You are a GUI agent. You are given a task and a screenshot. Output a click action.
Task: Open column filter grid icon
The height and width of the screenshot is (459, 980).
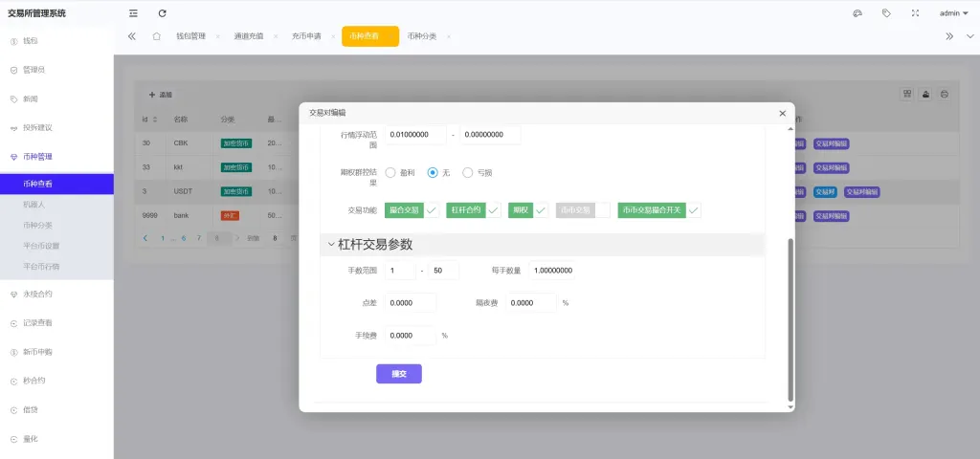pyautogui.click(x=906, y=94)
